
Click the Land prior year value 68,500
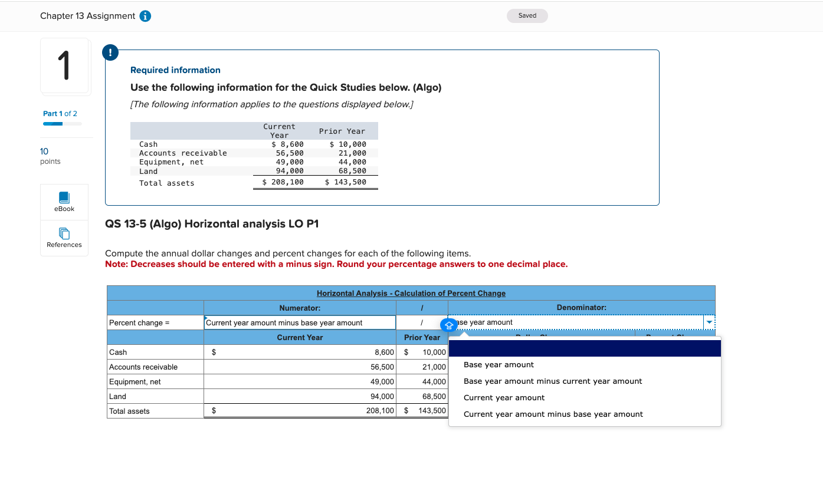point(434,396)
